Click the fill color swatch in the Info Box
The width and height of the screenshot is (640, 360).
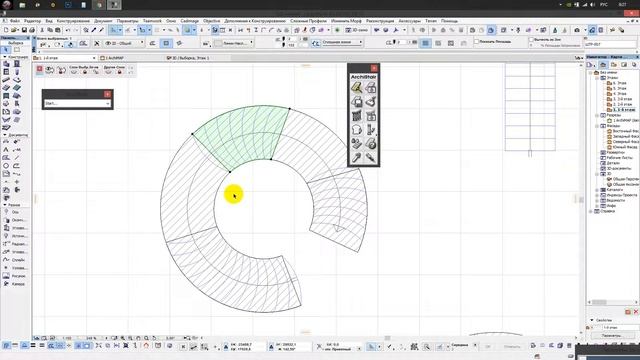(219, 43)
